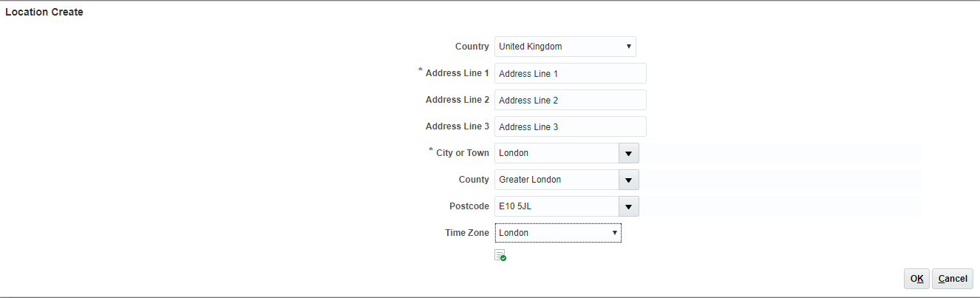Open the Time Zone dropdown
The width and height of the screenshot is (980, 298).
pyautogui.click(x=558, y=233)
